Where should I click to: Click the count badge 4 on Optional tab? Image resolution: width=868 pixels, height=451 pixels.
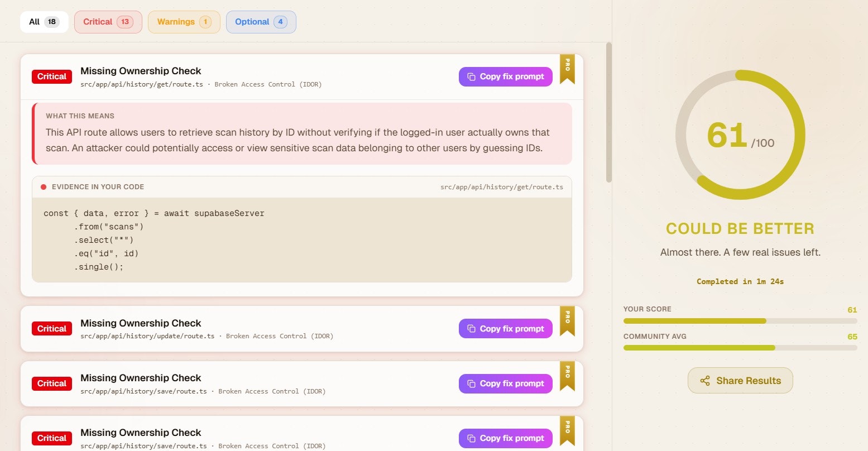pos(280,22)
